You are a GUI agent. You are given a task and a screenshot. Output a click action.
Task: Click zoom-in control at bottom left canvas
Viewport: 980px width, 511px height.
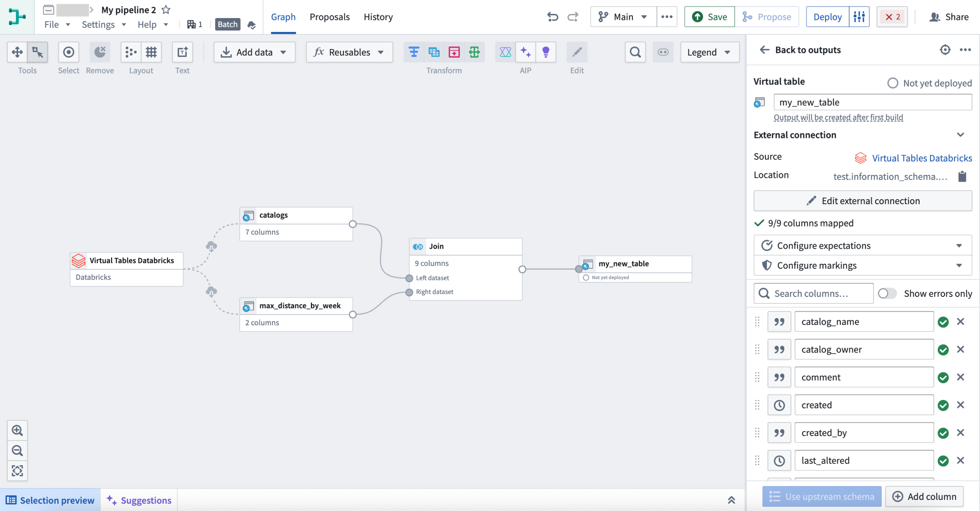17,430
